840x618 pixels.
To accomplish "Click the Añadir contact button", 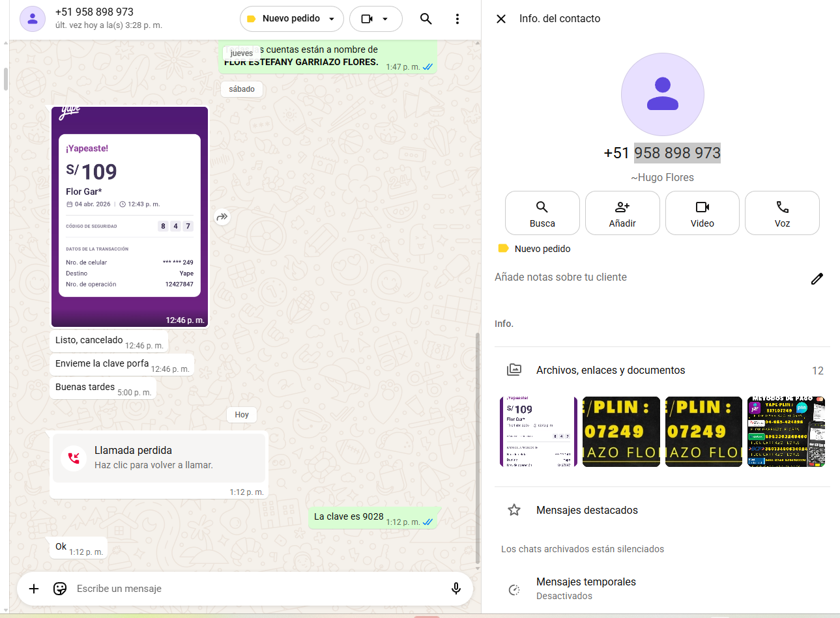I will coord(622,213).
